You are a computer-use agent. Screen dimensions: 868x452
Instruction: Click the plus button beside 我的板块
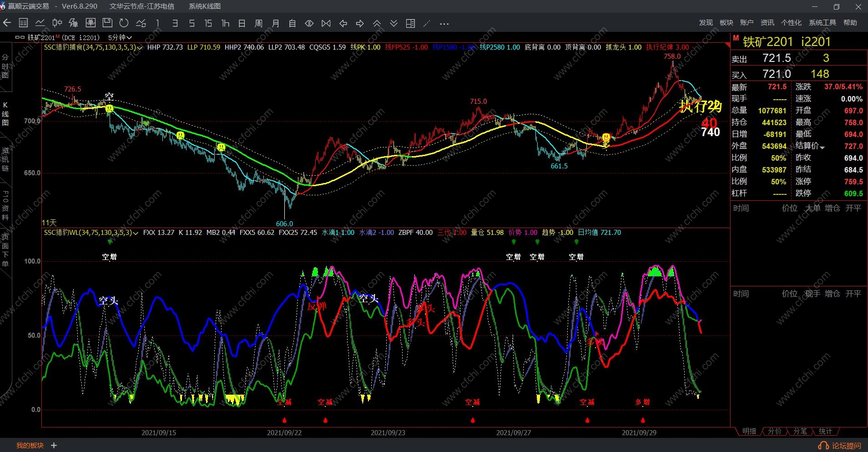pos(54,446)
